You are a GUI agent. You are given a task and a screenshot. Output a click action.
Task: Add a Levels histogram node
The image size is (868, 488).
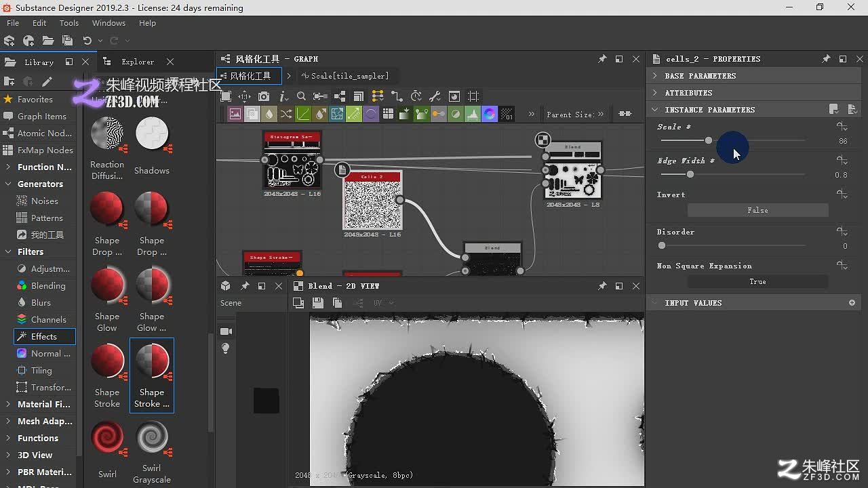[x=473, y=115]
